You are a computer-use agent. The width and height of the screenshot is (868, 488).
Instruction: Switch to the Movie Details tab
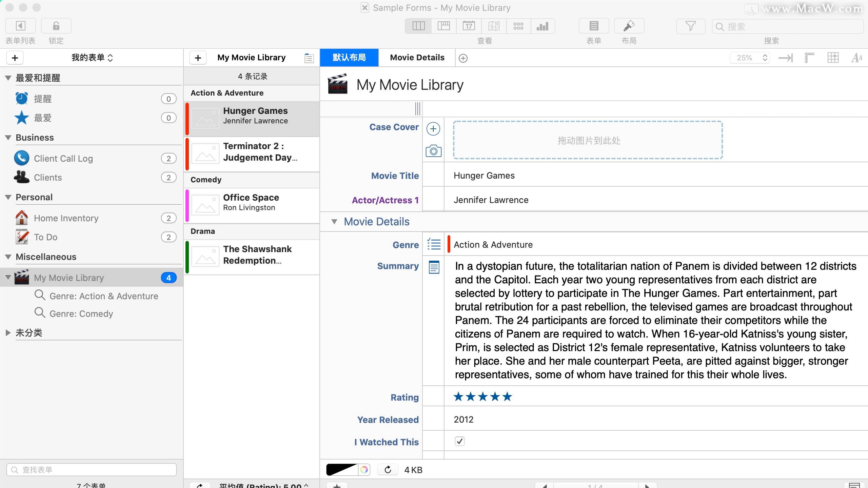tap(417, 58)
